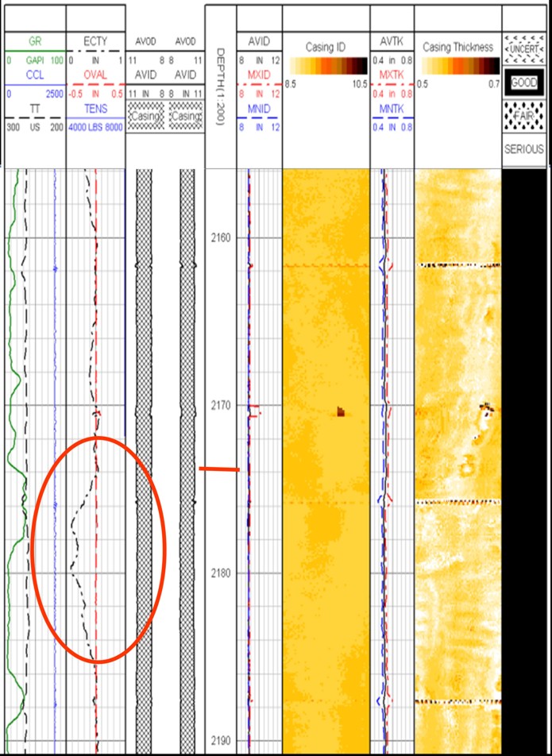Click the dark spot in Casing ID map at 2170
Screen dimensions: 552x756
coord(341,411)
